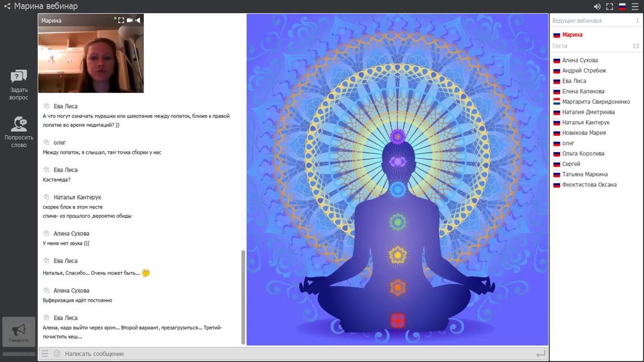Click reply icon on олег's chat message

pos(46,142)
